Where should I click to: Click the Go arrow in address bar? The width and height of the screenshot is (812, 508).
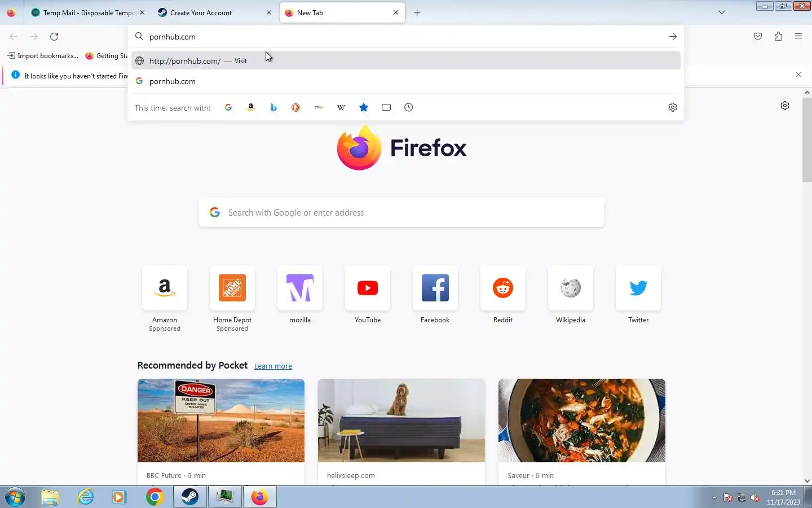coord(672,37)
